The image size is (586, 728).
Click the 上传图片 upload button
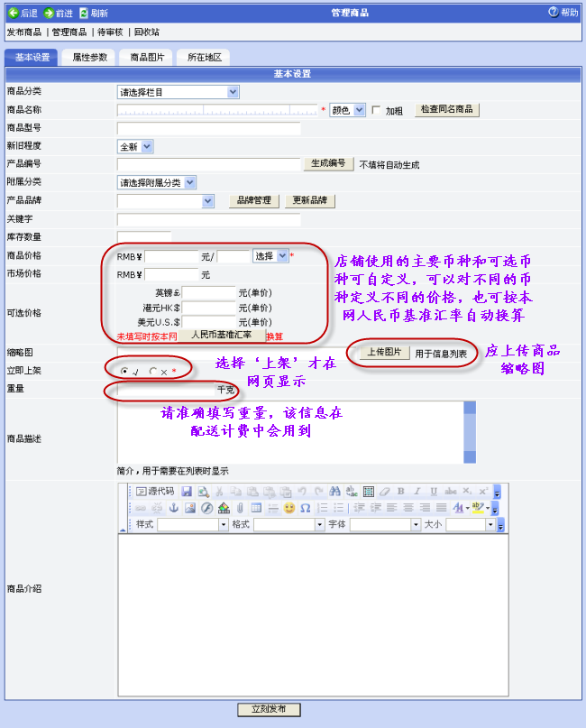coord(386,352)
